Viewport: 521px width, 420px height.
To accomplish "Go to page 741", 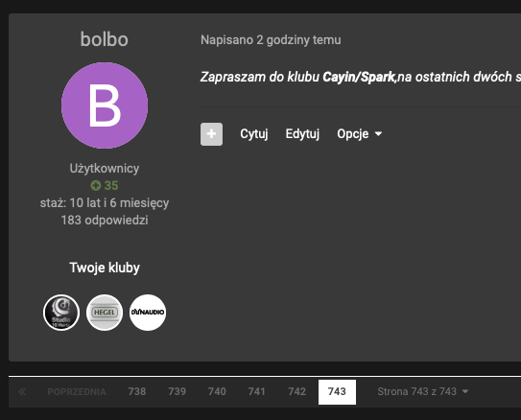I will [x=257, y=392].
